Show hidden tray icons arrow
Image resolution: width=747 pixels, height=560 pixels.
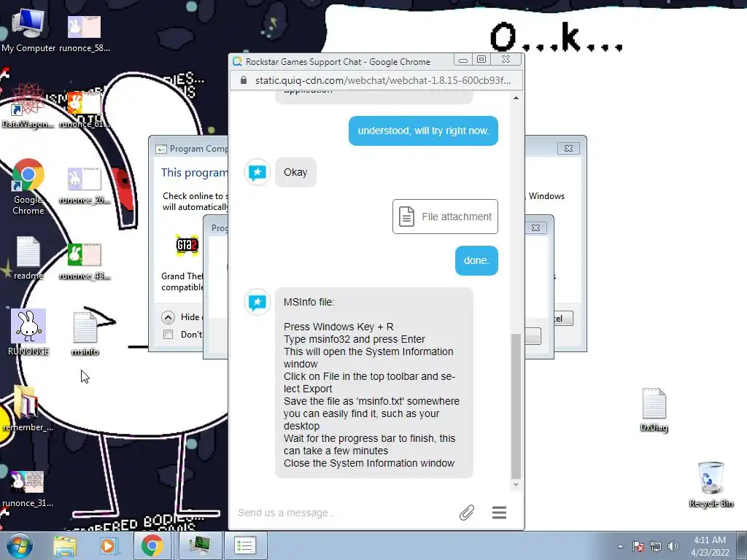620,546
